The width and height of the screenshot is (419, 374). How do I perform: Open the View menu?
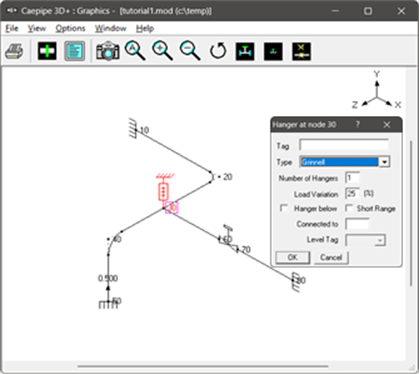pos(37,29)
